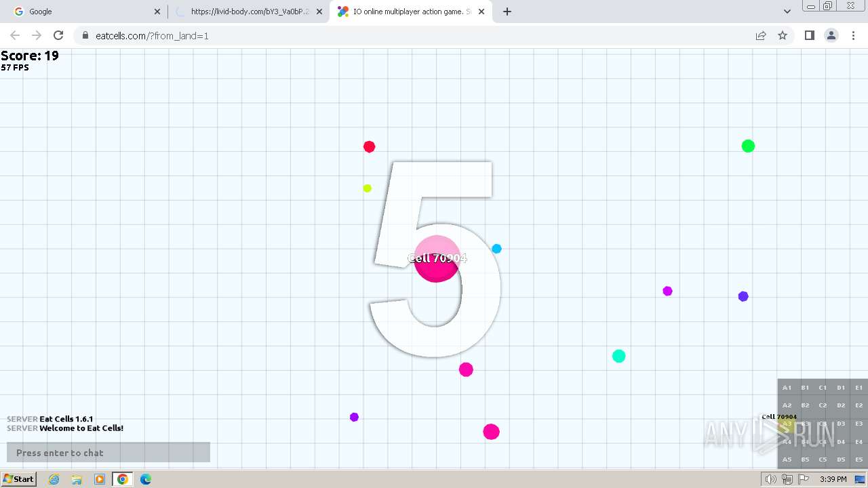Click minimap sector A5

[x=787, y=460]
